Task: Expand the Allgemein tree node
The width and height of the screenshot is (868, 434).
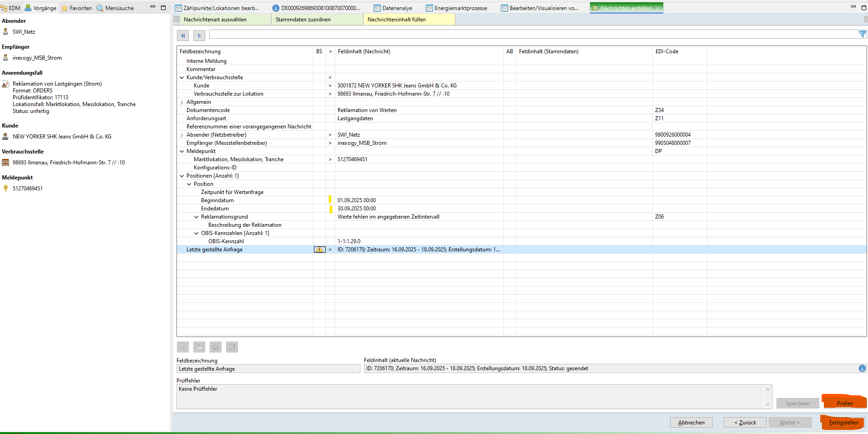Action: pyautogui.click(x=182, y=102)
